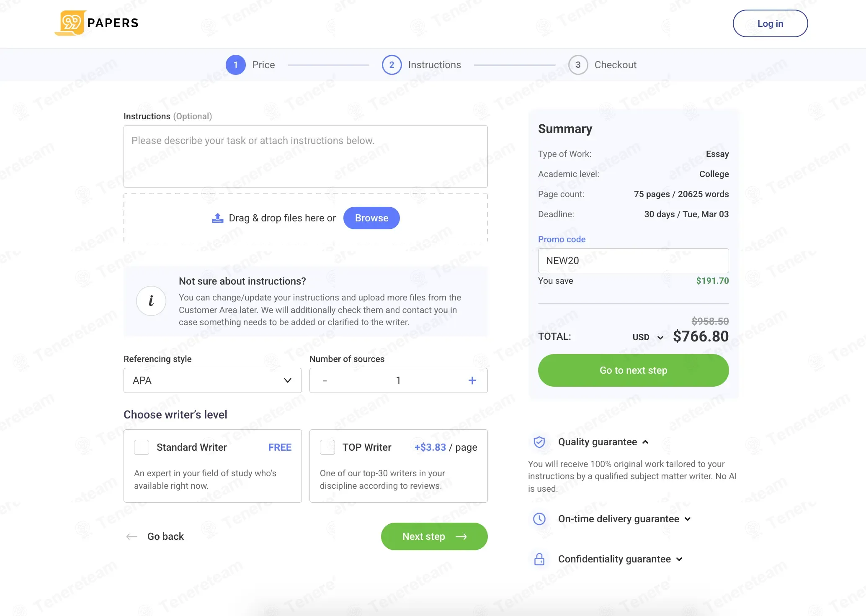This screenshot has height=616, width=866.
Task: Click the '30 days / Tue, Mar 03' deadline
Action: [x=686, y=214]
